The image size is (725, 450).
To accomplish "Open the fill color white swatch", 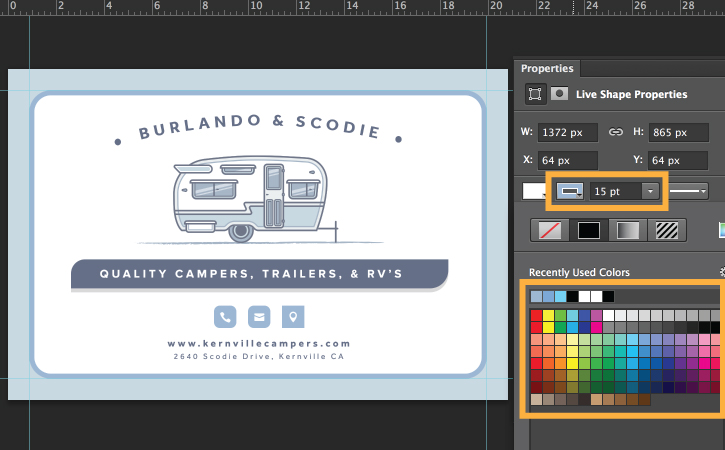I will tap(534, 191).
